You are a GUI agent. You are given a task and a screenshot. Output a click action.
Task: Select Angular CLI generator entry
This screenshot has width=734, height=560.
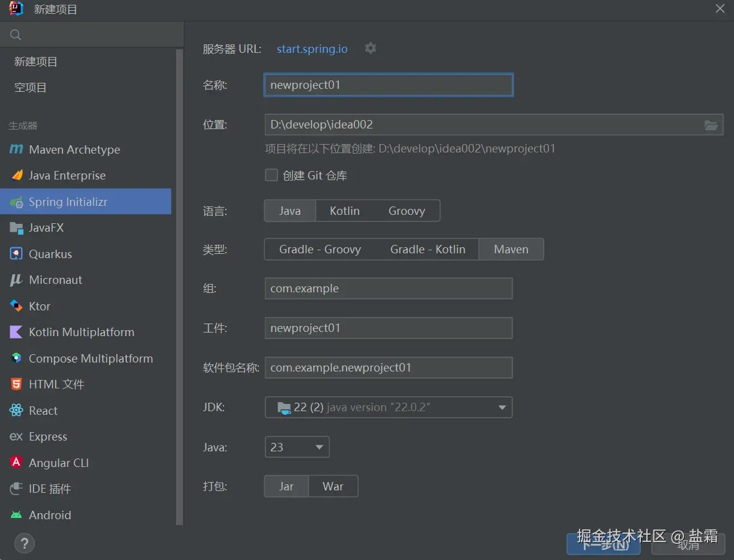85,463
